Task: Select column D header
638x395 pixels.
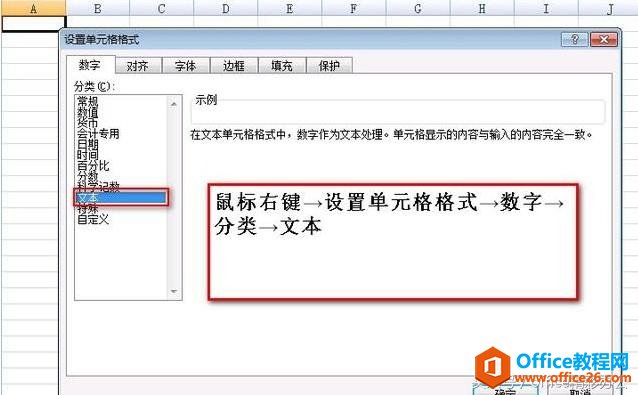Action: [226, 8]
